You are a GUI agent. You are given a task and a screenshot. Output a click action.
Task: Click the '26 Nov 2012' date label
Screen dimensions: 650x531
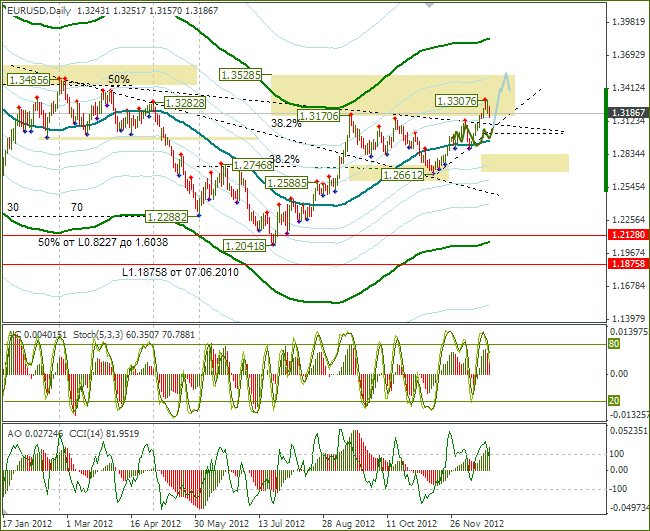pyautogui.click(x=477, y=524)
